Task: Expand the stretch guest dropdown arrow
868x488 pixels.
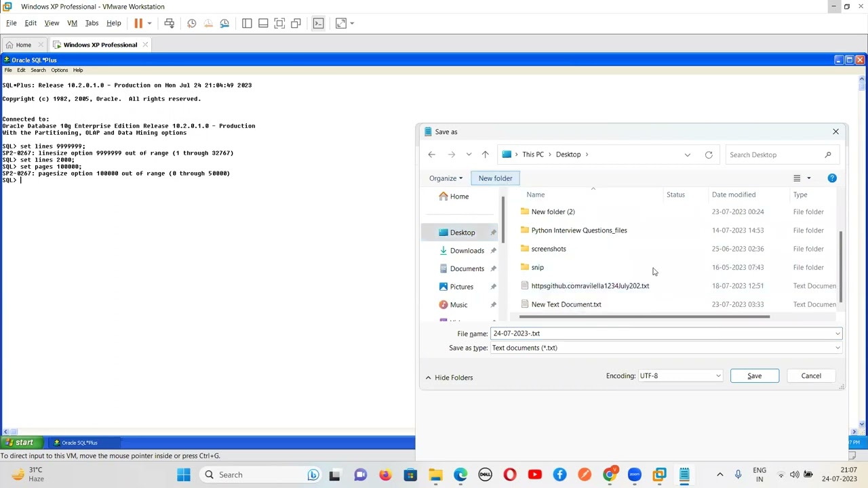Action: click(351, 23)
